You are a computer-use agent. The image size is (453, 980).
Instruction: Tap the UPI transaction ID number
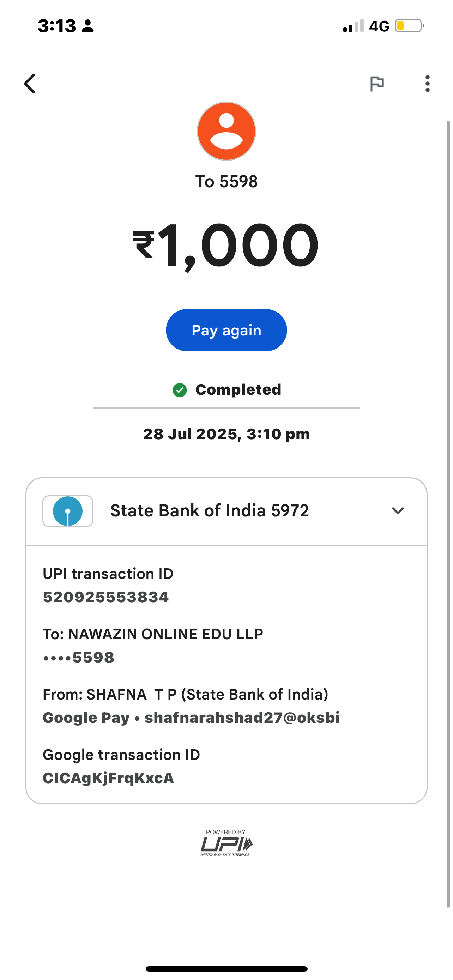106,597
